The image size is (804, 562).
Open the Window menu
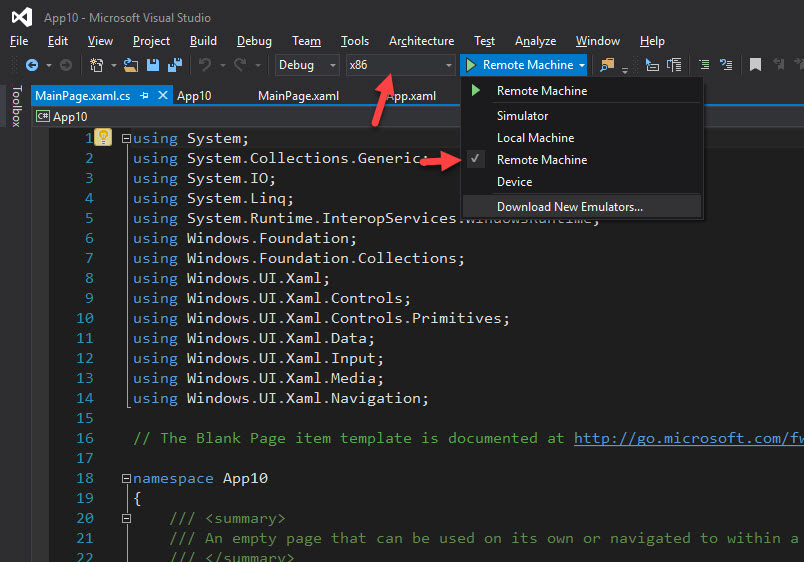click(598, 41)
